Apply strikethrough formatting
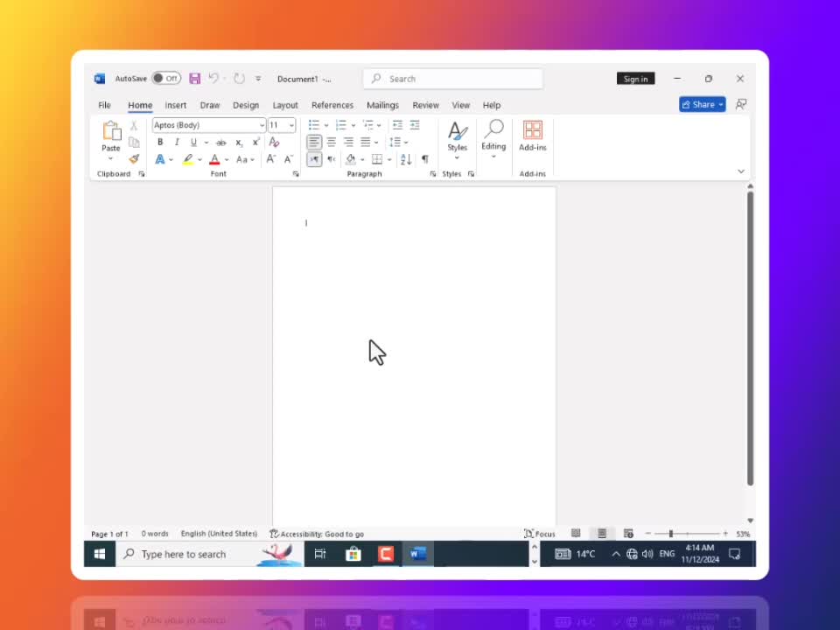 coord(221,143)
